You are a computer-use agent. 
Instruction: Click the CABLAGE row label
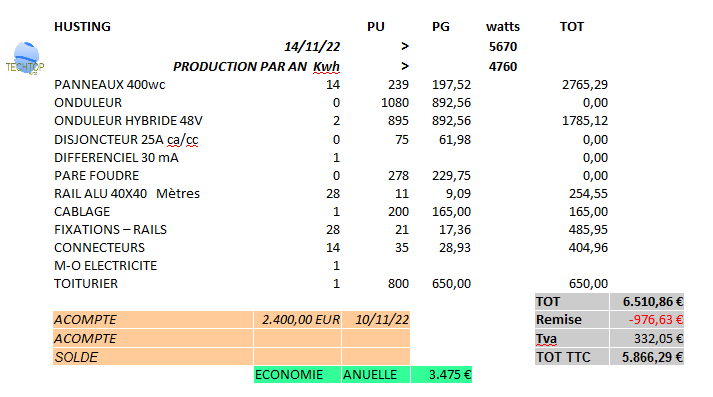pyautogui.click(x=82, y=211)
